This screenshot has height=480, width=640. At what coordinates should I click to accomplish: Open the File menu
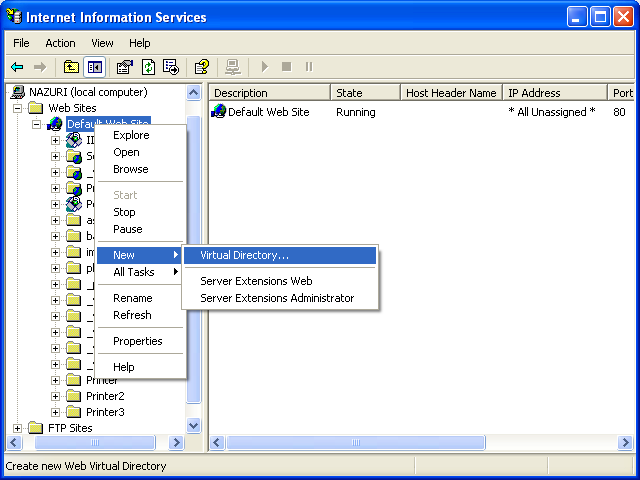point(21,43)
